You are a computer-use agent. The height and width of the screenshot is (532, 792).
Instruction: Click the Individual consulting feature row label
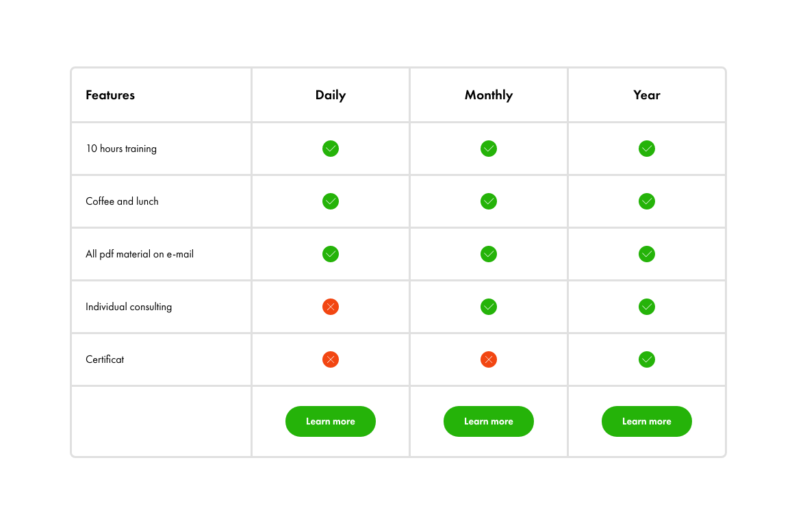[x=129, y=307]
